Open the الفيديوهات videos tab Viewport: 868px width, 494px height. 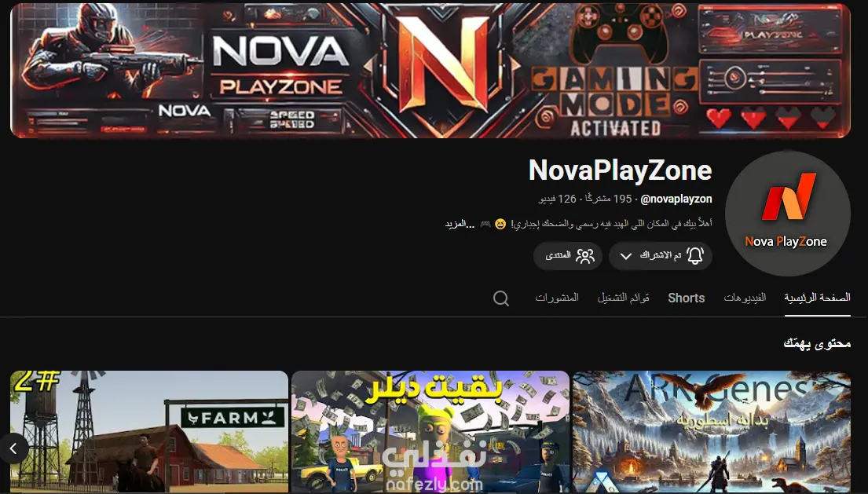(x=745, y=298)
